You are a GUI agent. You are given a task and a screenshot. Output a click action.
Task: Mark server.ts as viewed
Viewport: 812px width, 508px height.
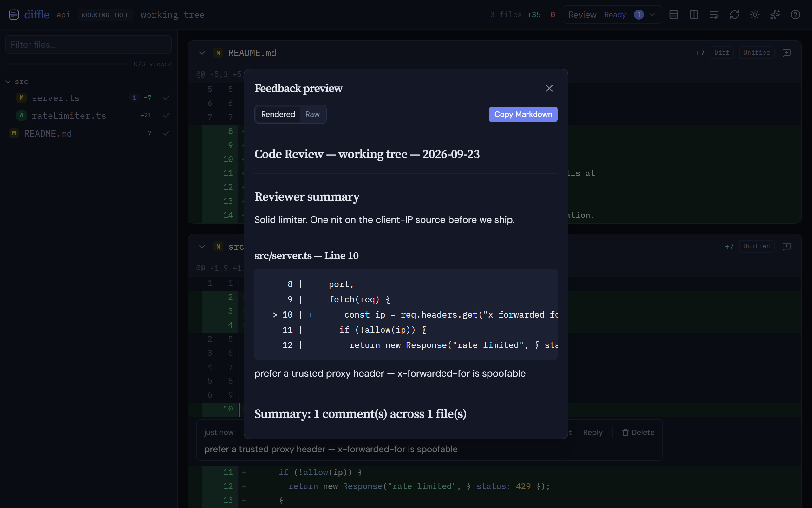tap(166, 98)
